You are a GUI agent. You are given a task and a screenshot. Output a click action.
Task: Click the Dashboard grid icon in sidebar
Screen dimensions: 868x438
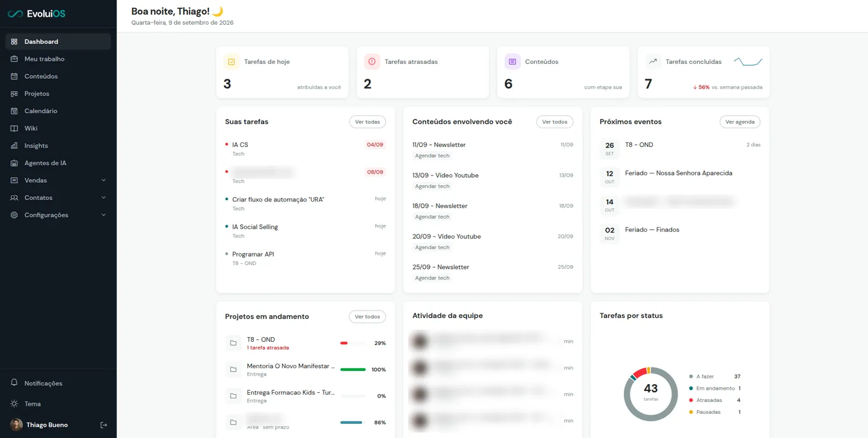point(14,42)
